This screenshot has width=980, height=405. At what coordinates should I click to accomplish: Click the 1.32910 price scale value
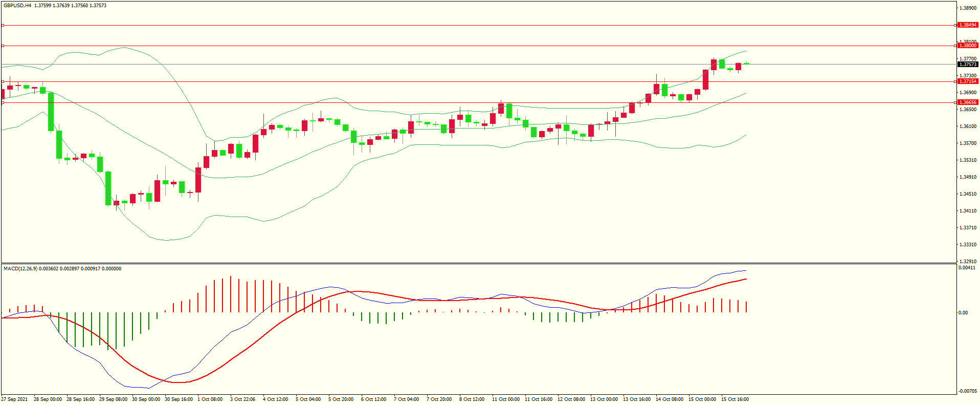[968, 261]
